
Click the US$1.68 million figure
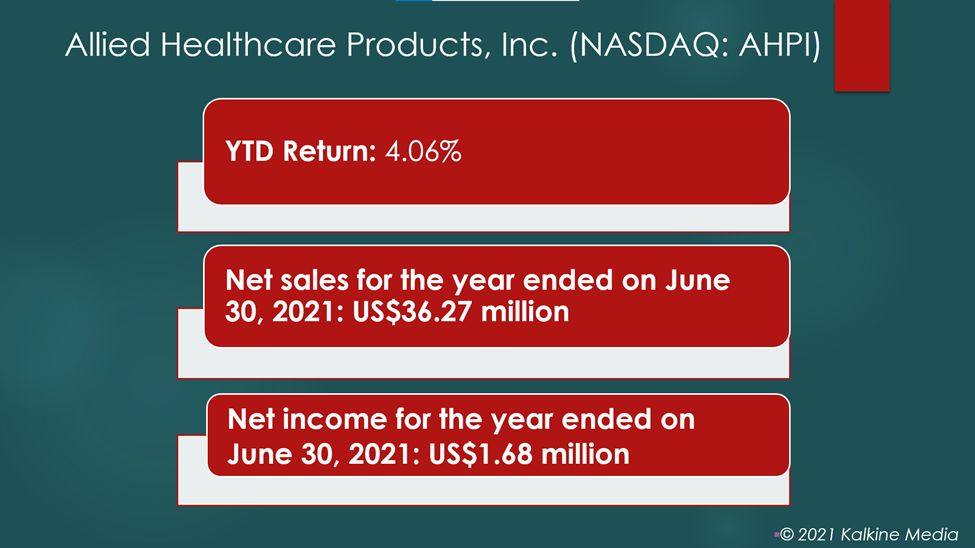(x=529, y=454)
